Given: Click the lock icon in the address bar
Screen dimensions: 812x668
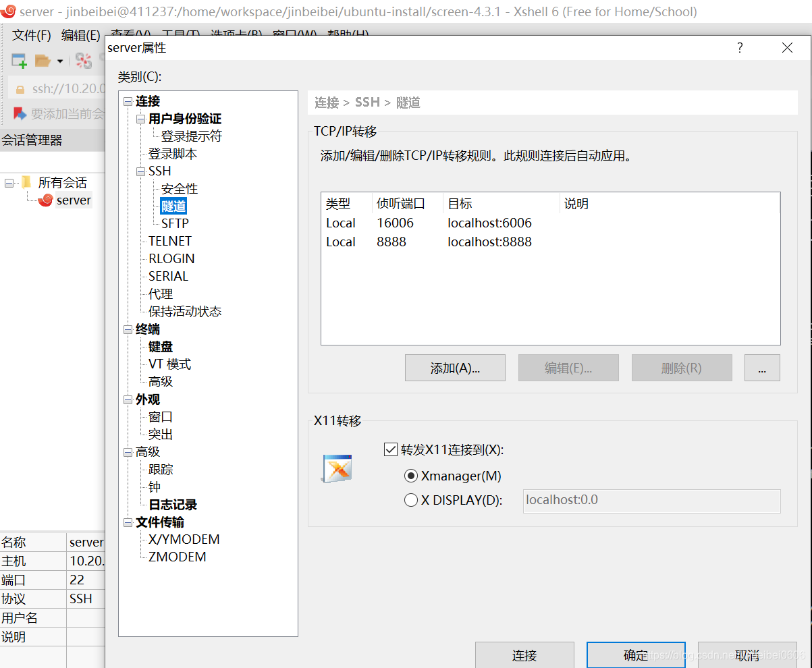Looking at the screenshot, I should click(x=20, y=89).
